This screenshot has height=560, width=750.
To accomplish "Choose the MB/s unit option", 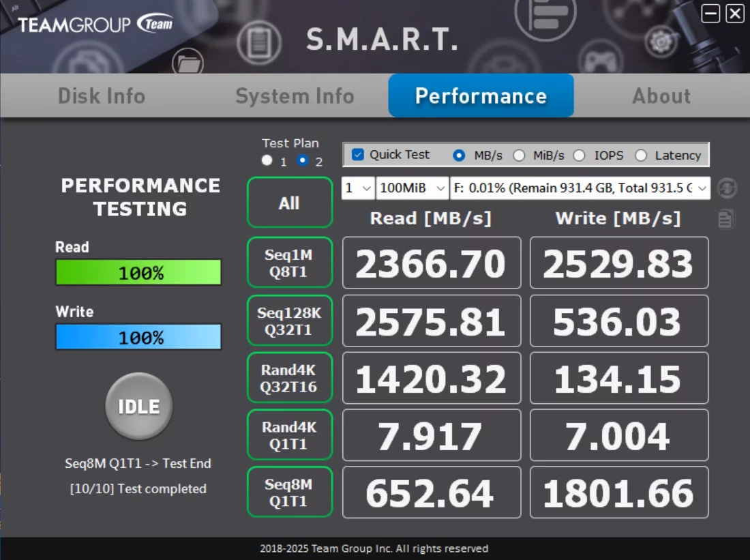I will point(459,155).
